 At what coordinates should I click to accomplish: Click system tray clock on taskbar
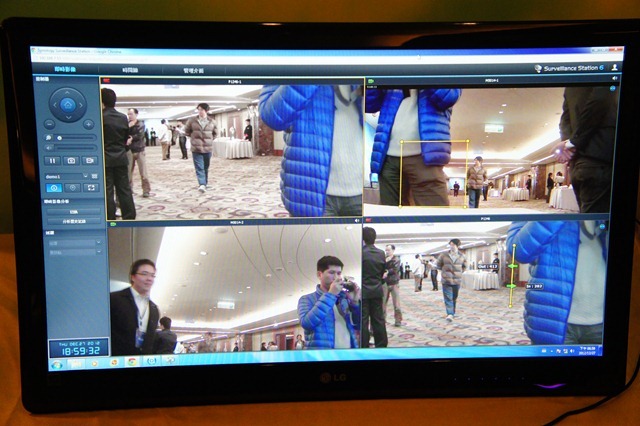[589, 350]
